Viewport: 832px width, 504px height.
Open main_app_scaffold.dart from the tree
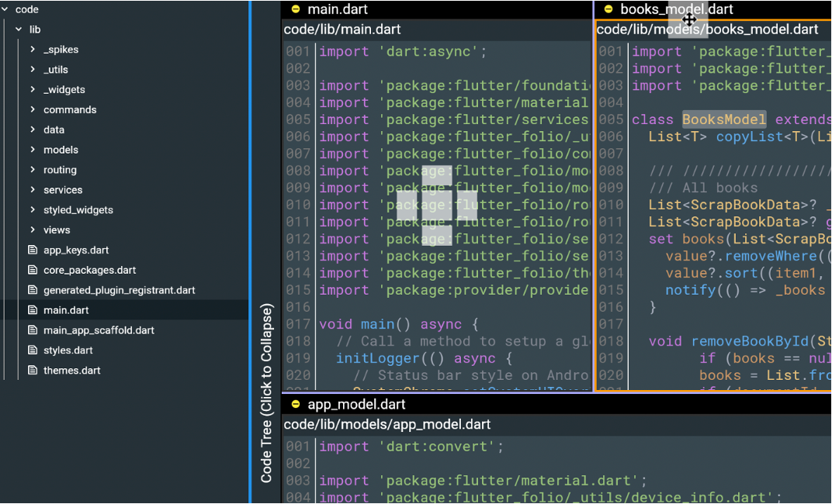[99, 330]
